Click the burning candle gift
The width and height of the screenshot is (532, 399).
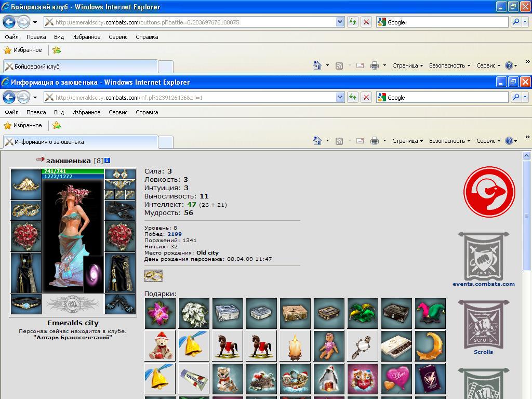pos(295,346)
